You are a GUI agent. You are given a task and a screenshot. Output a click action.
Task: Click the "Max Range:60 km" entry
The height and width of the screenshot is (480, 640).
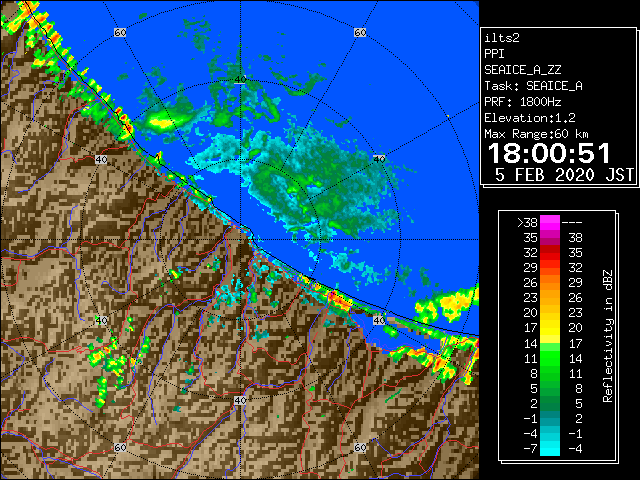pyautogui.click(x=536, y=134)
